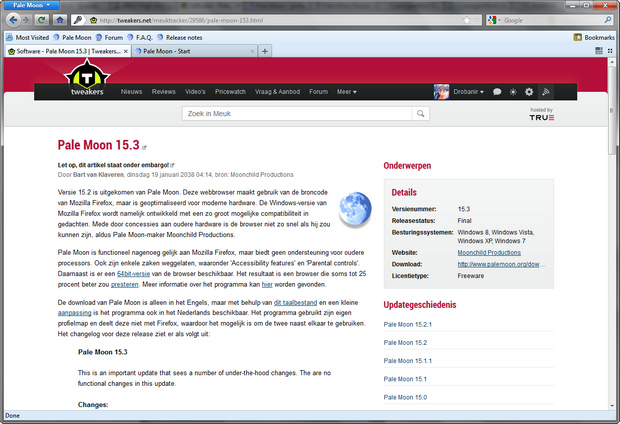This screenshot has height=424, width=620.
Task: Focus the Google search input field
Action: 552,20
